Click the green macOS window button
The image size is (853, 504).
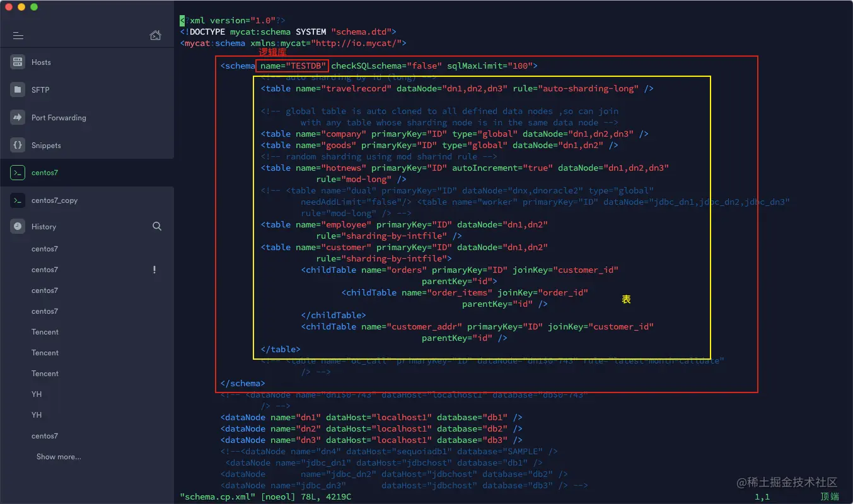(34, 7)
